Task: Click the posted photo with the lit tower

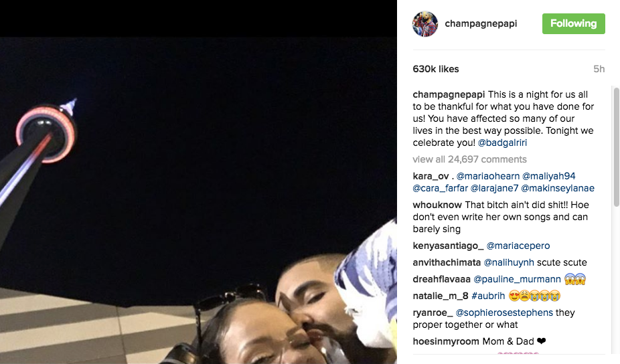Action: [x=198, y=200]
